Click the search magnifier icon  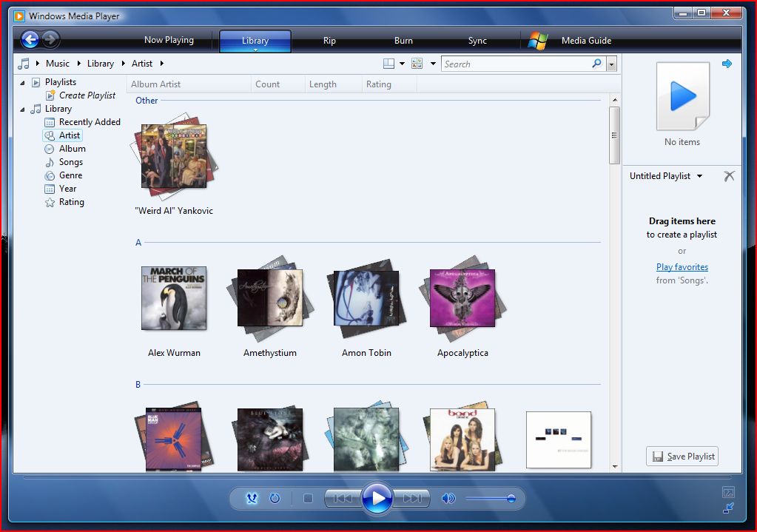pyautogui.click(x=597, y=63)
